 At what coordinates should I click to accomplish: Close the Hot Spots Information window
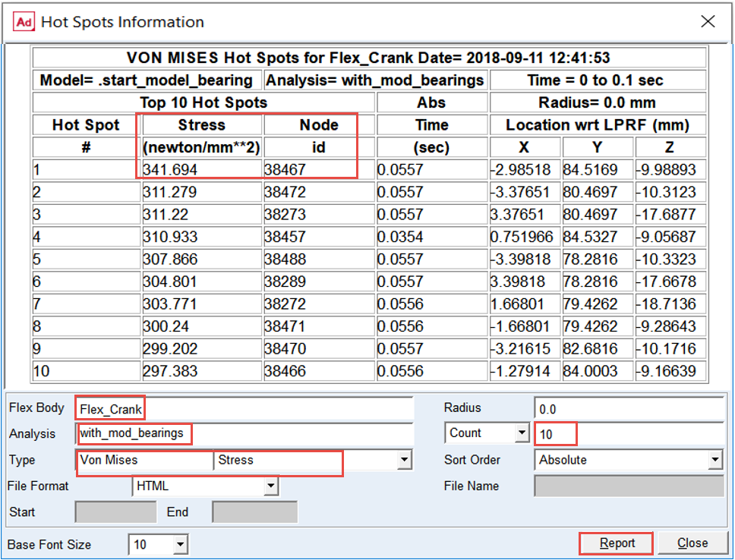coord(708,21)
